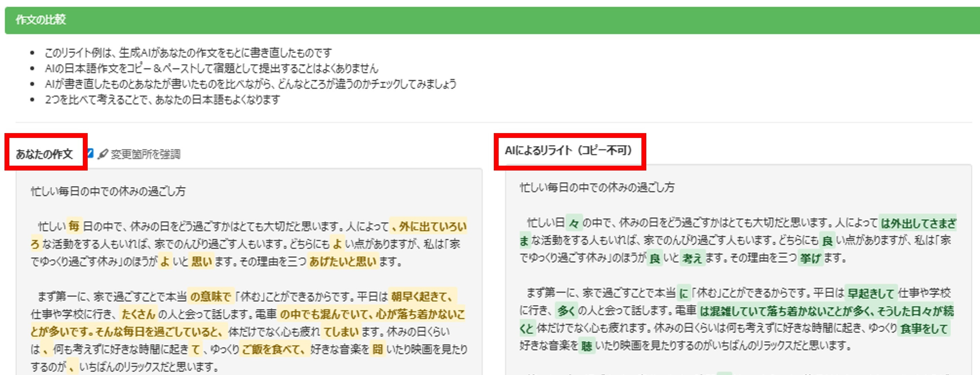Click yellow highlighted 聞 character
The width and height of the screenshot is (980, 375).
tap(377, 349)
